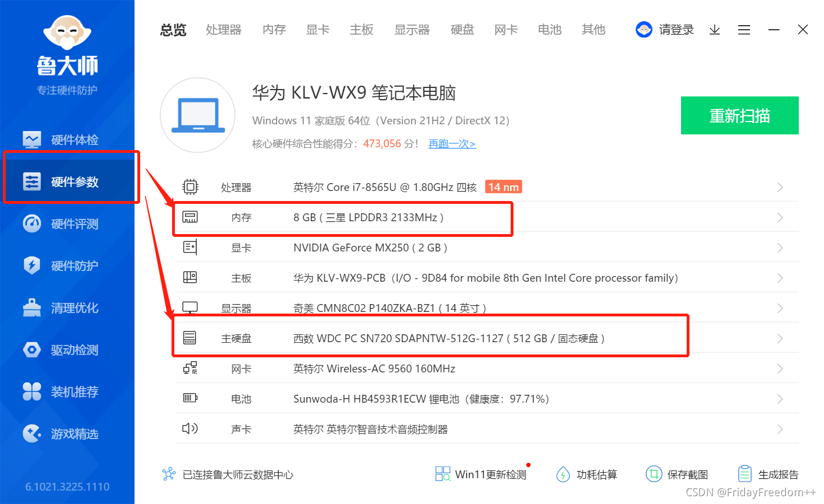Click 请登录 to sign in

(677, 30)
